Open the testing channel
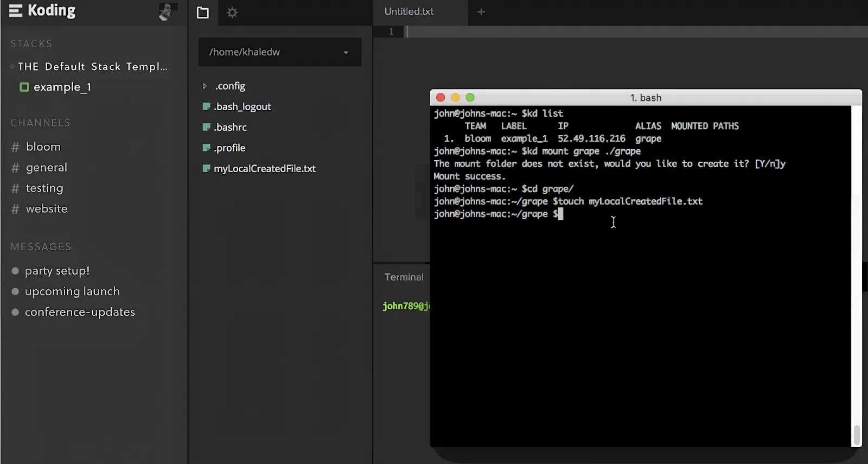Viewport: 868px width, 464px height. [44, 188]
